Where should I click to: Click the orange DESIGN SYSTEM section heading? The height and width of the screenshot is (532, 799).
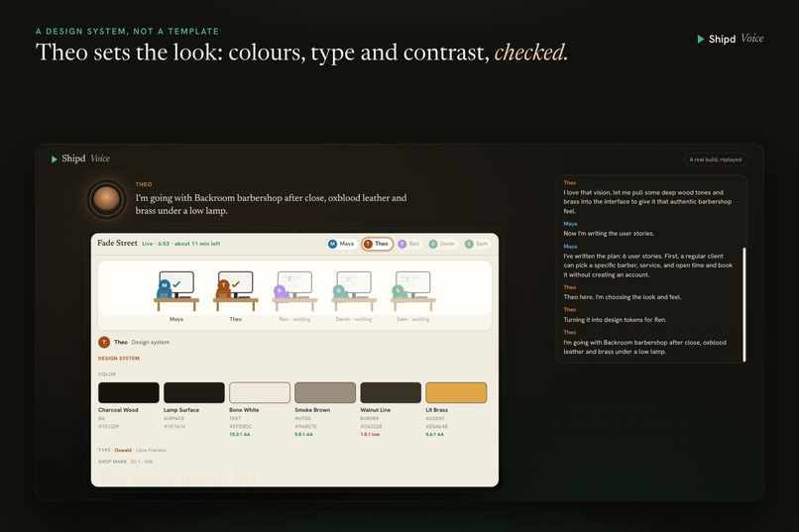click(119, 359)
